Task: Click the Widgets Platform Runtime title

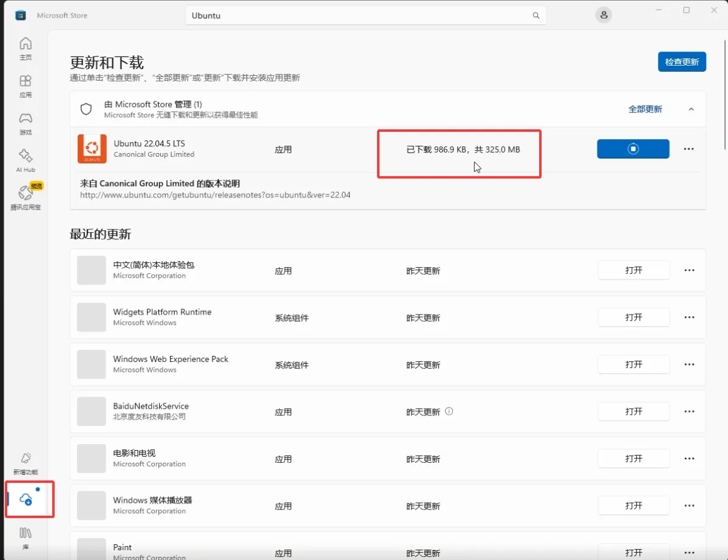Action: (162, 312)
